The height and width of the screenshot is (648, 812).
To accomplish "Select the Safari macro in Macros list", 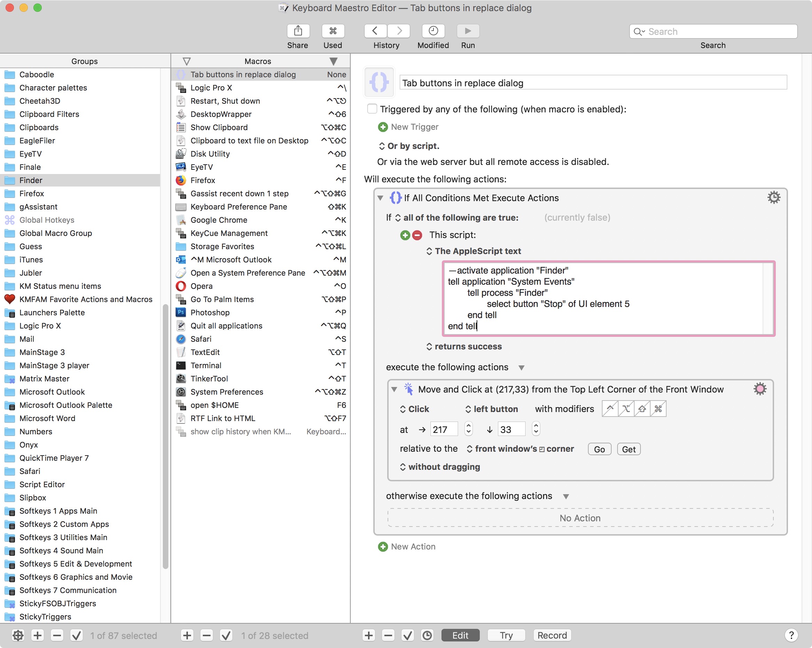I will click(x=201, y=339).
